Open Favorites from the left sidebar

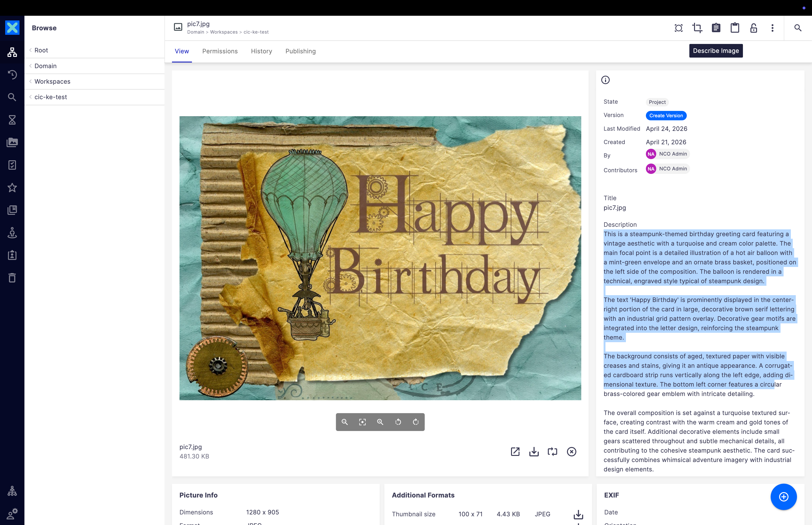pos(12,188)
